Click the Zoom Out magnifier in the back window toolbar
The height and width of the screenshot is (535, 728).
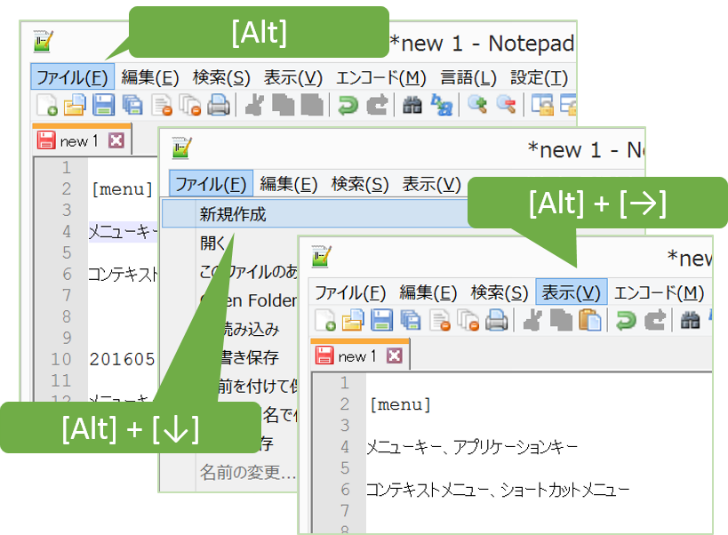tap(506, 105)
